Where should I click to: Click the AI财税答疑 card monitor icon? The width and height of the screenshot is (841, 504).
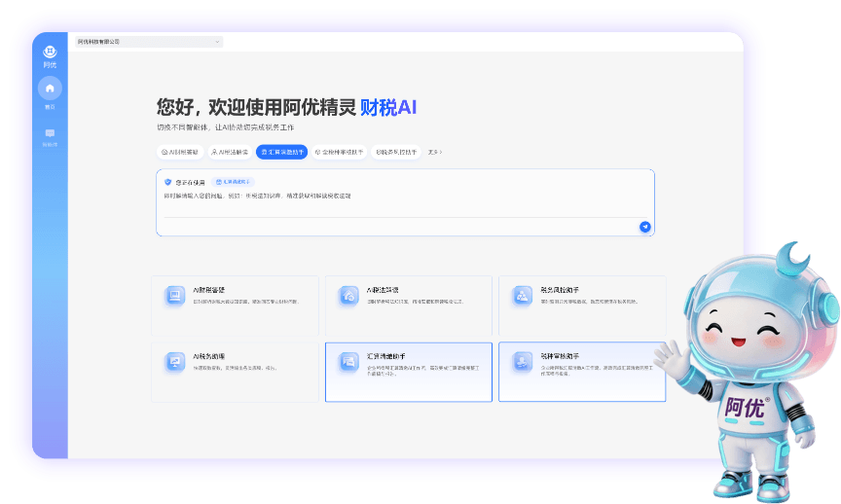pyautogui.click(x=174, y=296)
